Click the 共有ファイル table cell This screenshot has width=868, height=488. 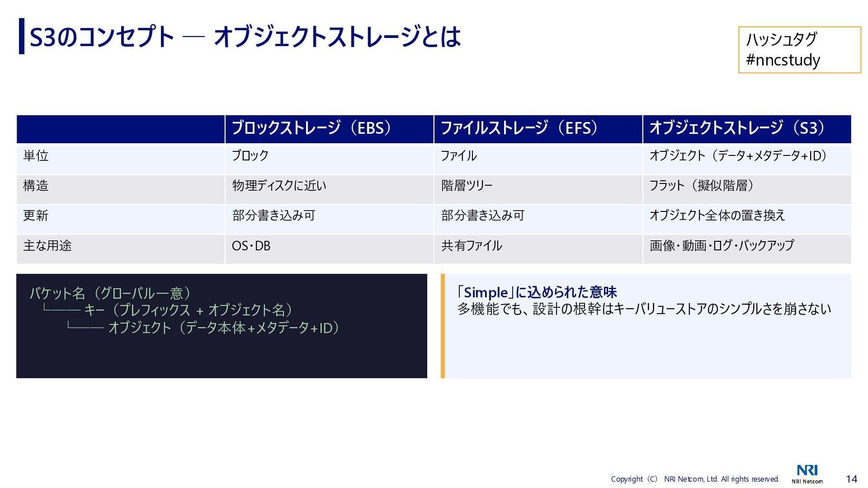pyautogui.click(x=472, y=246)
